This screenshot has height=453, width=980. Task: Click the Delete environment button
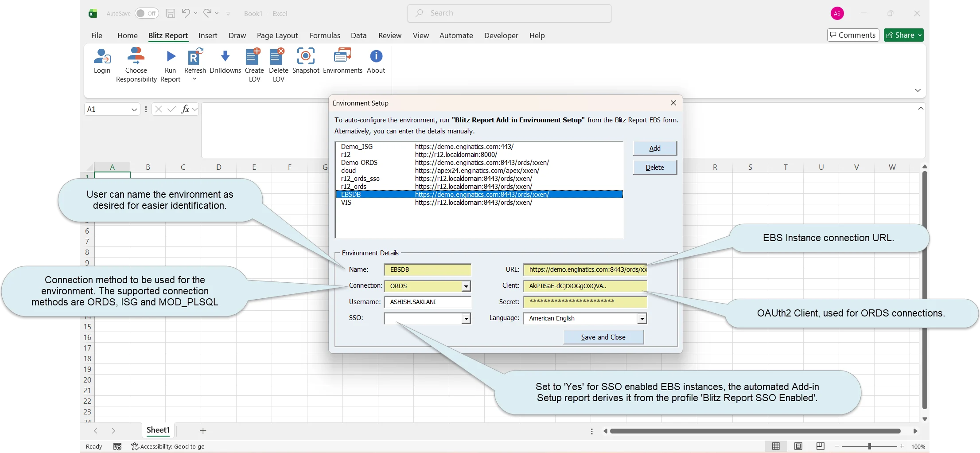point(655,168)
